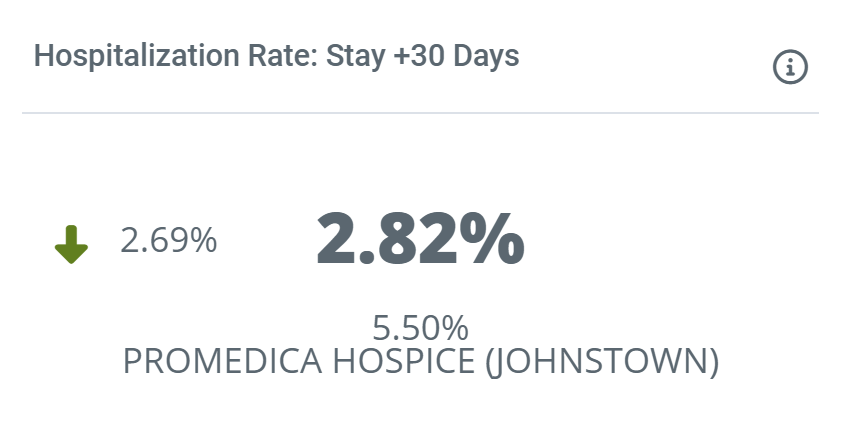Open the Hospitalization Rate information tooltip icon
The width and height of the screenshot is (841, 434).
790,68
